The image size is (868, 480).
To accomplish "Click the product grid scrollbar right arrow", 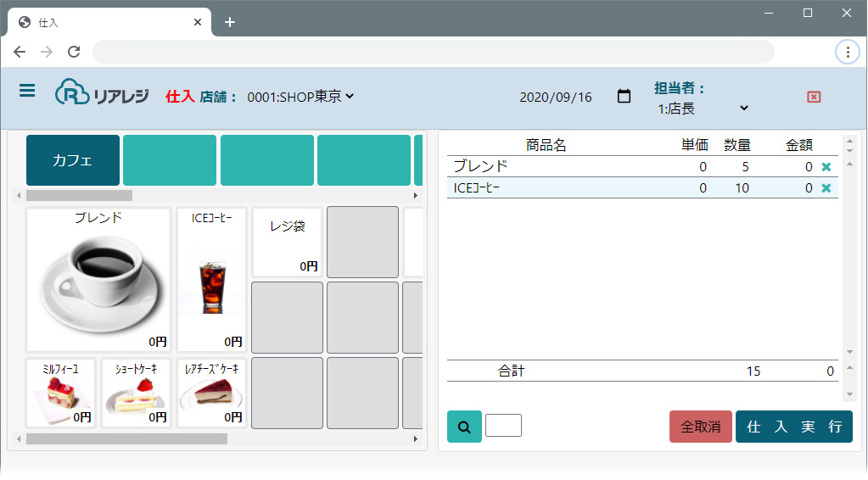I will pyautogui.click(x=416, y=439).
